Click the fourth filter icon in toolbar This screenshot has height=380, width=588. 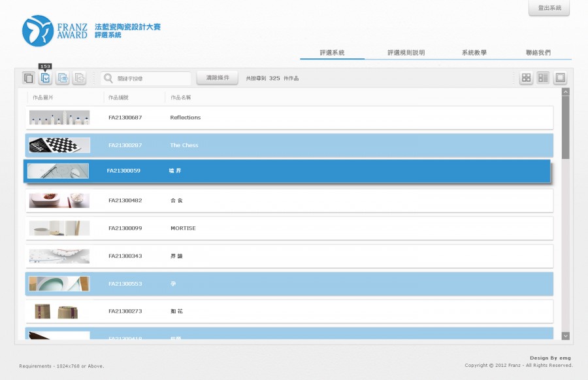79,78
